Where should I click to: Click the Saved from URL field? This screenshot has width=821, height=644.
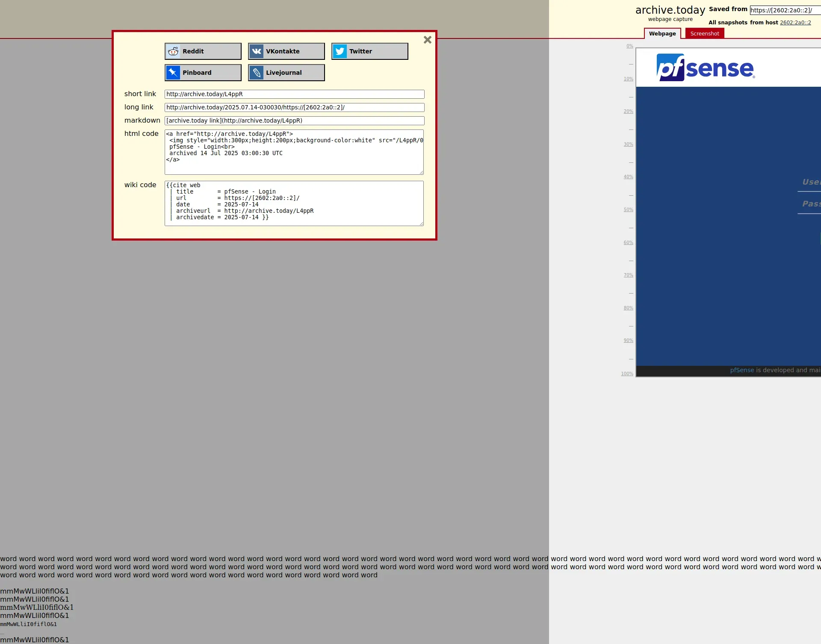(x=785, y=10)
